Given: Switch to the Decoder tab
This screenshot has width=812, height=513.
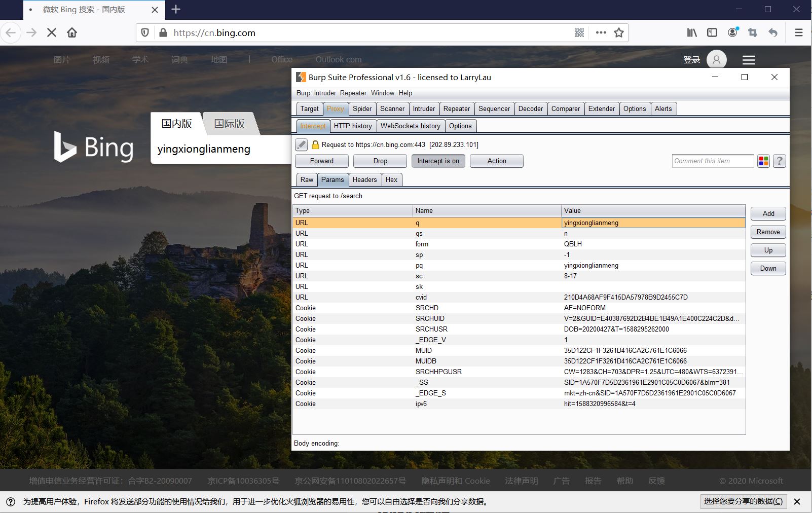Looking at the screenshot, I should [531, 108].
